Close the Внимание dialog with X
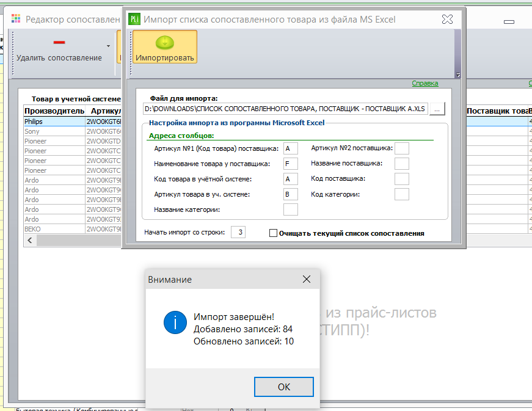 tap(307, 279)
